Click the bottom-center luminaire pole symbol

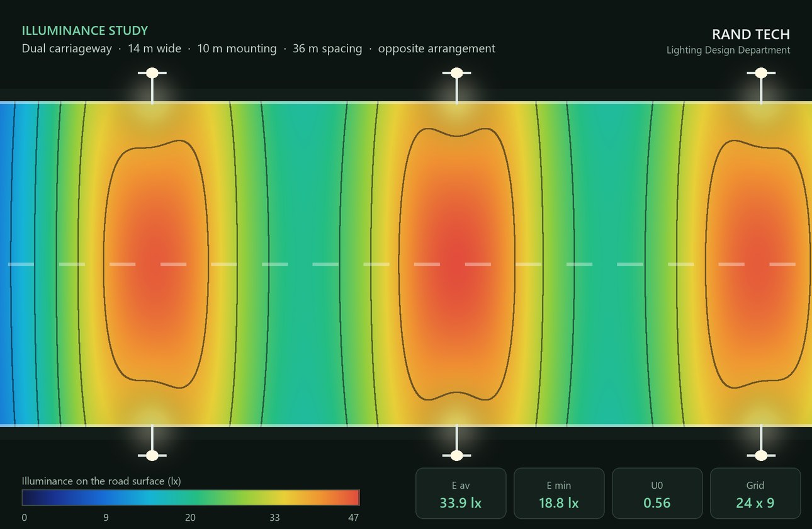(x=456, y=443)
